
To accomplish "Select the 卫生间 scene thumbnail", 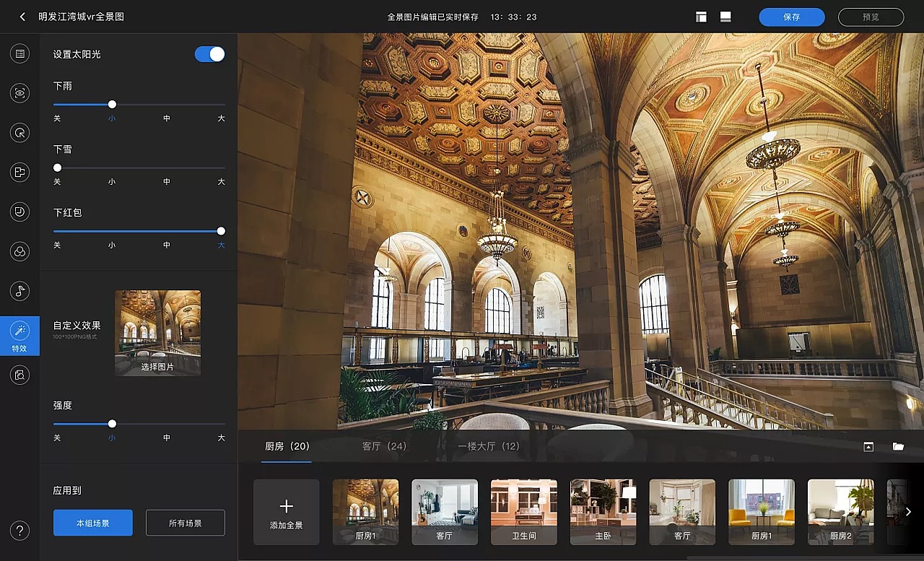I will tap(524, 512).
